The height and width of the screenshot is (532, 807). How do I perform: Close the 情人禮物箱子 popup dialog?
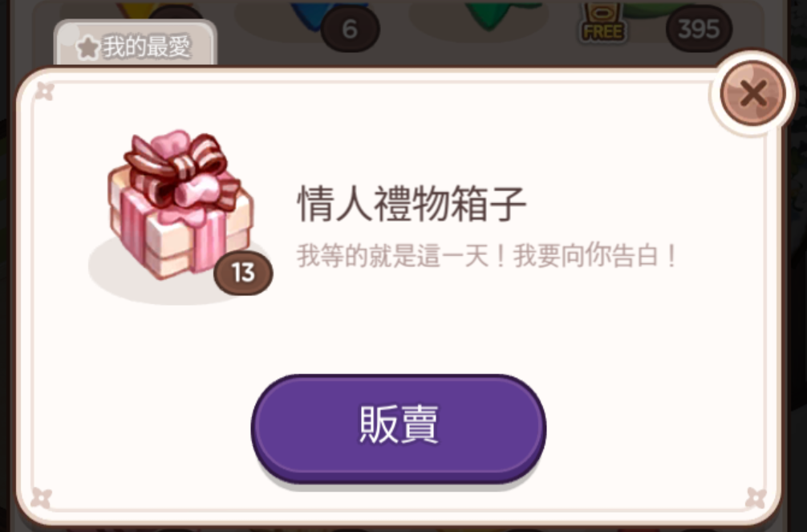(x=752, y=93)
